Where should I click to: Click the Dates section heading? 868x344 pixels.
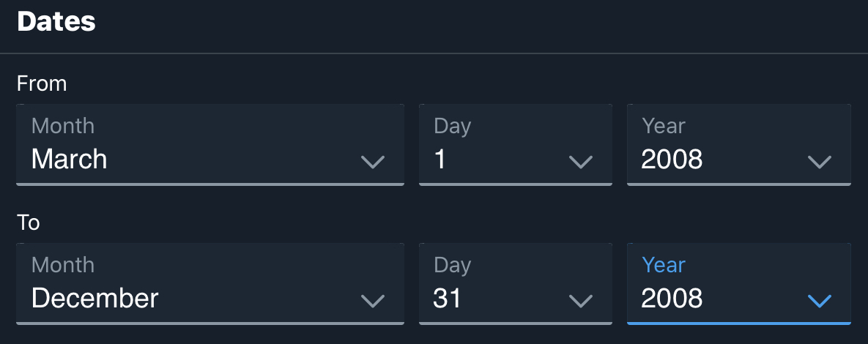[56, 21]
